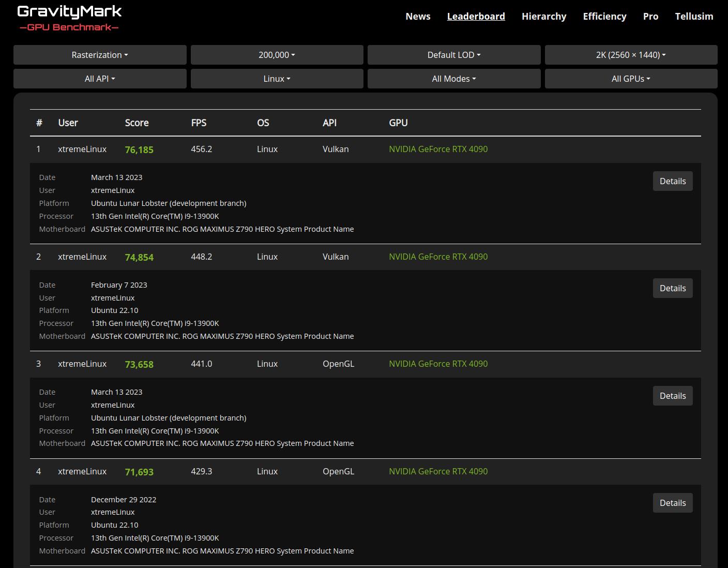Visit the Tellusim link
Viewport: 728px width, 568px height.
pyautogui.click(x=693, y=17)
